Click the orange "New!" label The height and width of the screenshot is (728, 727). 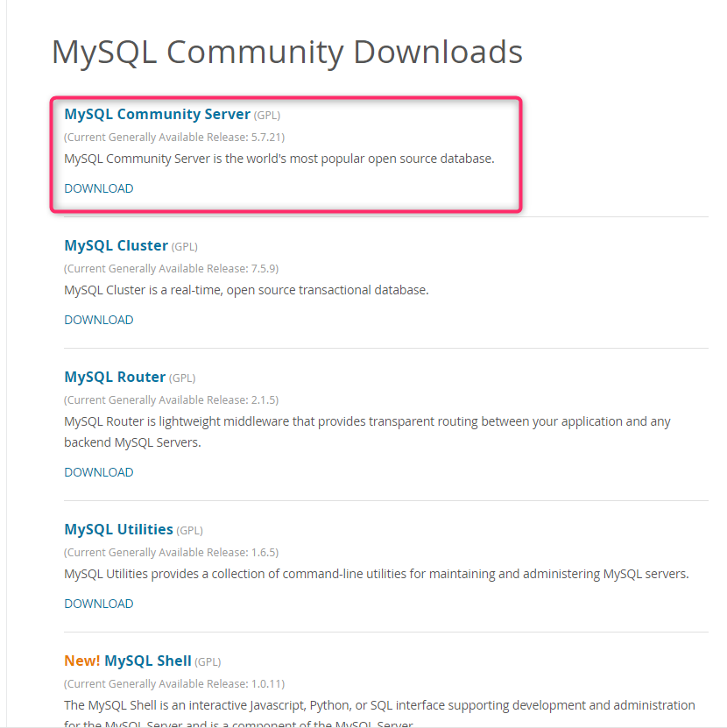pos(82,661)
